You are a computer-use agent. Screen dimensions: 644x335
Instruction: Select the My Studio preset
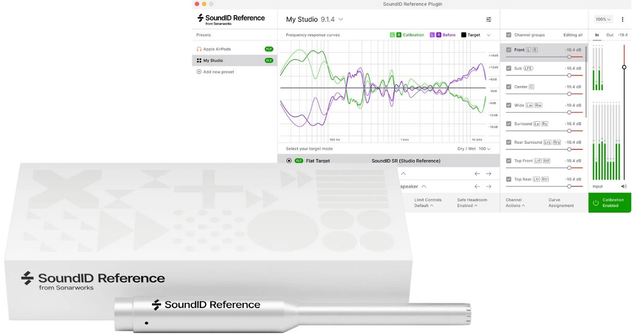coord(235,61)
